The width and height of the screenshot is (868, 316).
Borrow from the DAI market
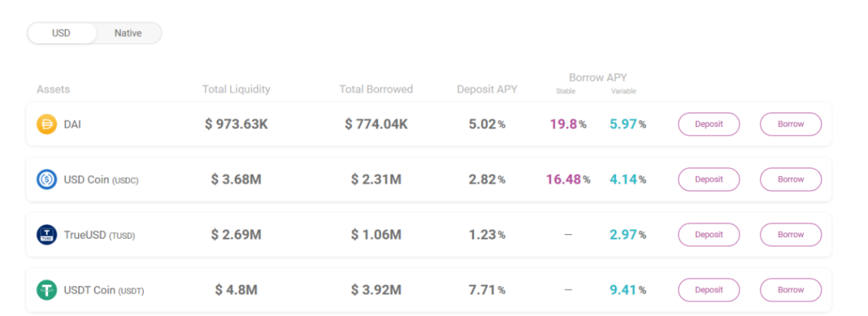point(791,124)
